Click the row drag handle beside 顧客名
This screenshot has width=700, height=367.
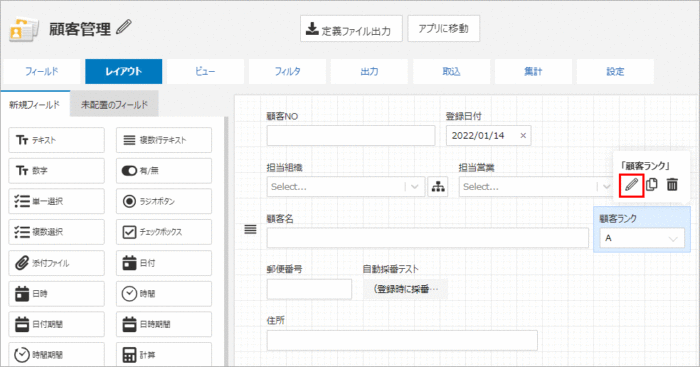coord(250,229)
